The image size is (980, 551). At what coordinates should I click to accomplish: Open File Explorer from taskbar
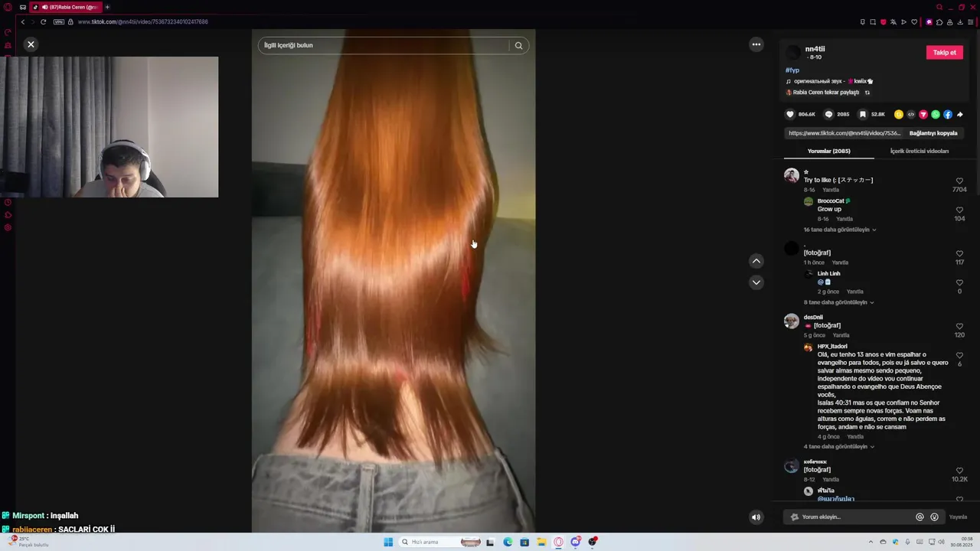541,542
